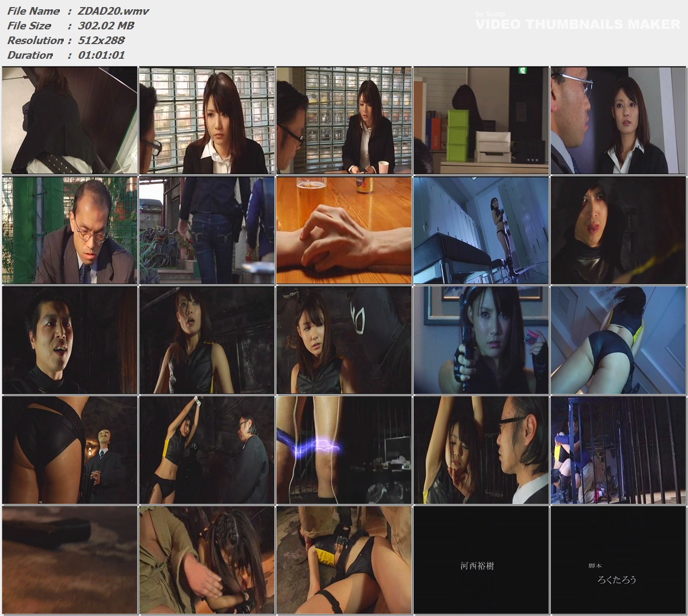This screenshot has width=688, height=616.
Task: Open thumbnail of glasses man facing woman in blazer
Action: [x=618, y=120]
